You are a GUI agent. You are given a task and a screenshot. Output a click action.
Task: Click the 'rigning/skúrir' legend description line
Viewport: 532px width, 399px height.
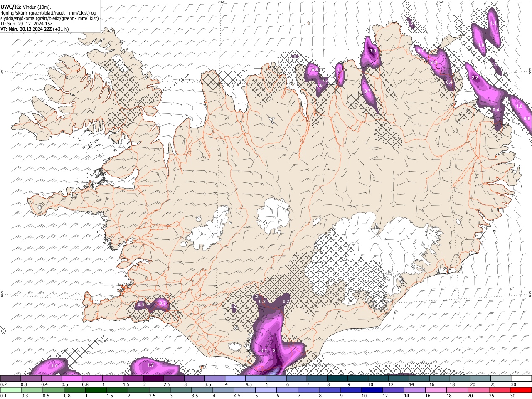48,12
